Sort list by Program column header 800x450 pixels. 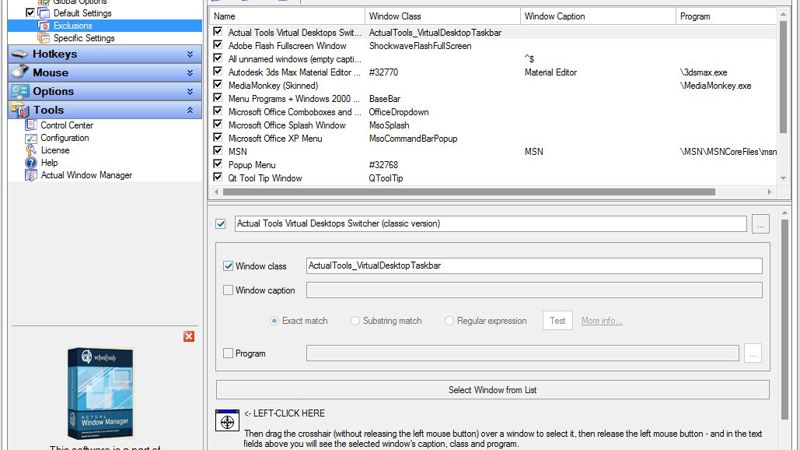pos(727,16)
